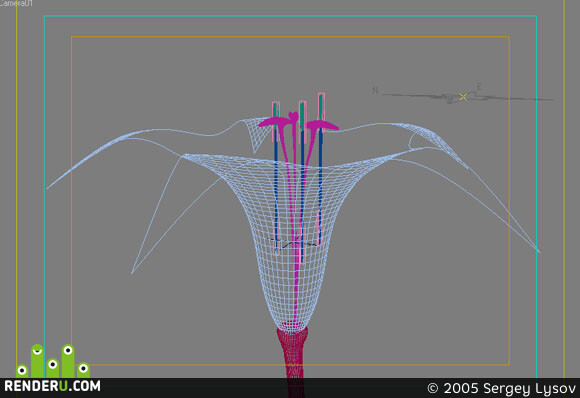Screen dimensions: 580x398
Task: Select the left magenta stigma lobe
Action: (274, 122)
